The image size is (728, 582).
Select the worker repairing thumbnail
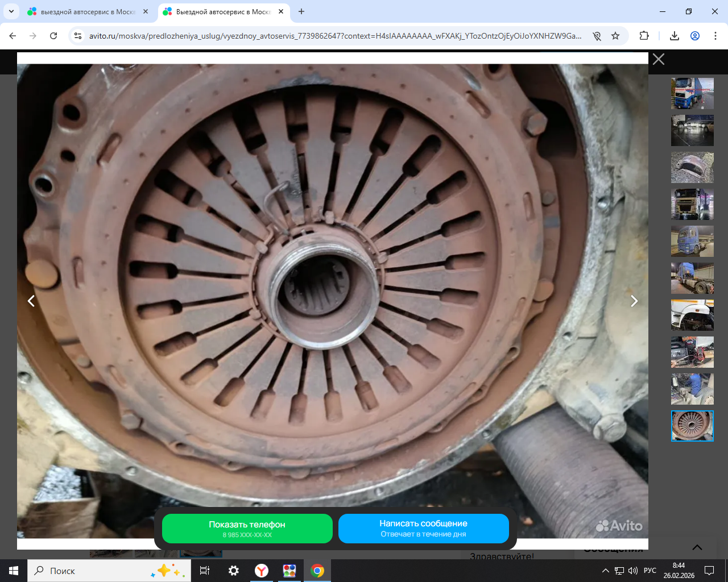[692, 389]
